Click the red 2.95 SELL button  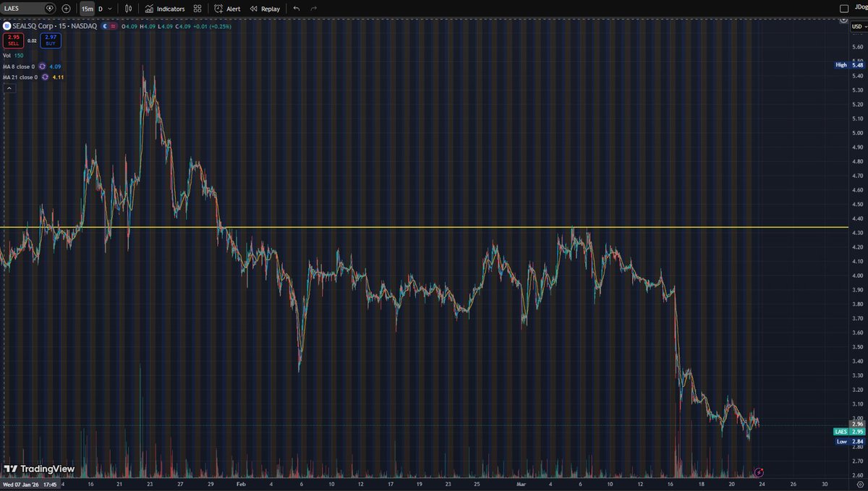pyautogui.click(x=14, y=39)
